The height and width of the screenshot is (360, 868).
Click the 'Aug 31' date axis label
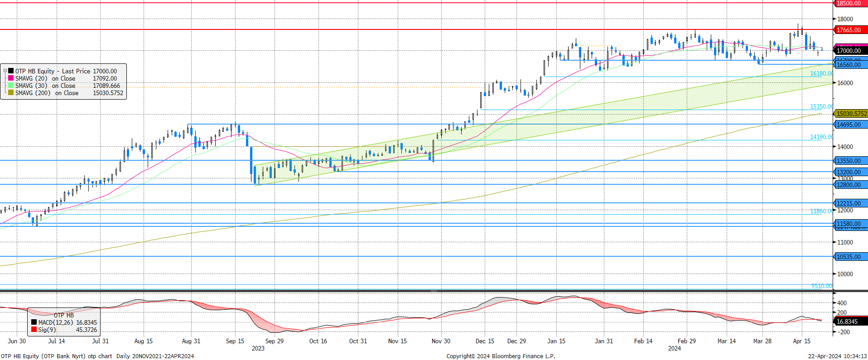click(191, 341)
